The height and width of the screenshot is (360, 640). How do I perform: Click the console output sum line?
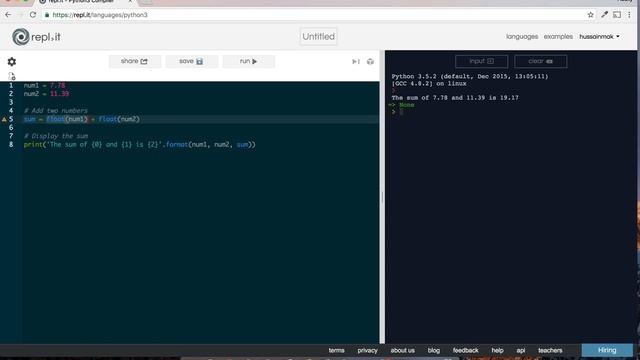point(455,98)
